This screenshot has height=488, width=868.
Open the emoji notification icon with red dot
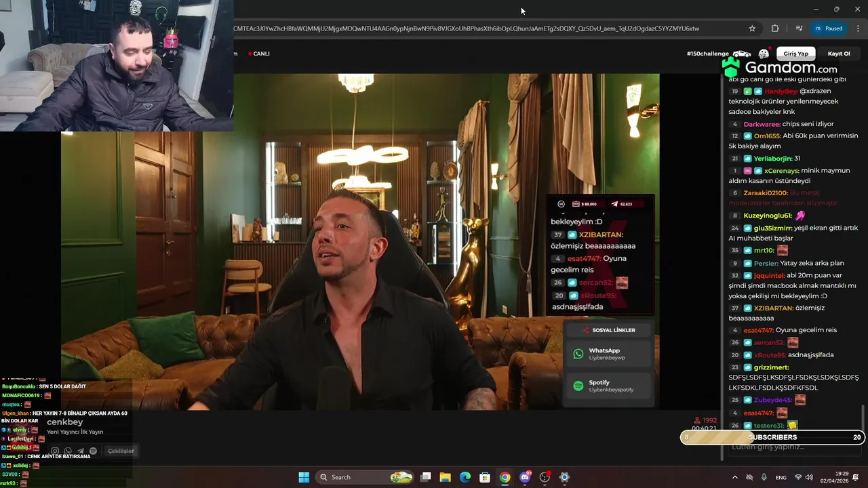pyautogui.click(x=764, y=54)
